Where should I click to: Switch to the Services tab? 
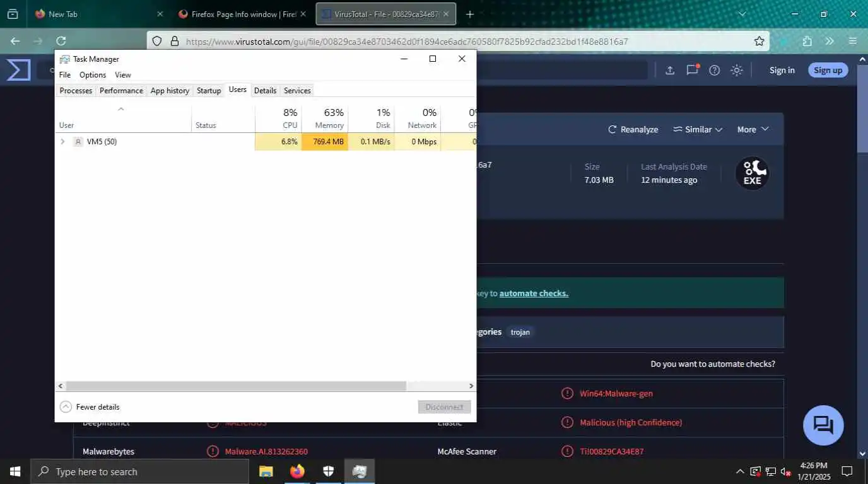[x=297, y=90]
